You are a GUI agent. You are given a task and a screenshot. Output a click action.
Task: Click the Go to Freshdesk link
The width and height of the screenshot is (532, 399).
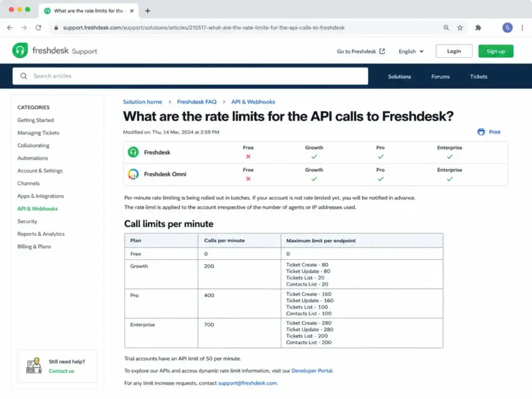point(356,51)
